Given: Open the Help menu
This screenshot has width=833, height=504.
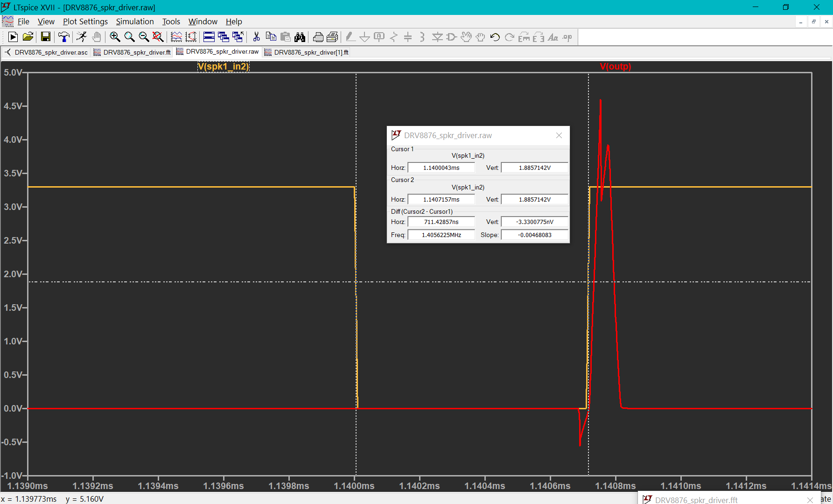Looking at the screenshot, I should coord(234,21).
